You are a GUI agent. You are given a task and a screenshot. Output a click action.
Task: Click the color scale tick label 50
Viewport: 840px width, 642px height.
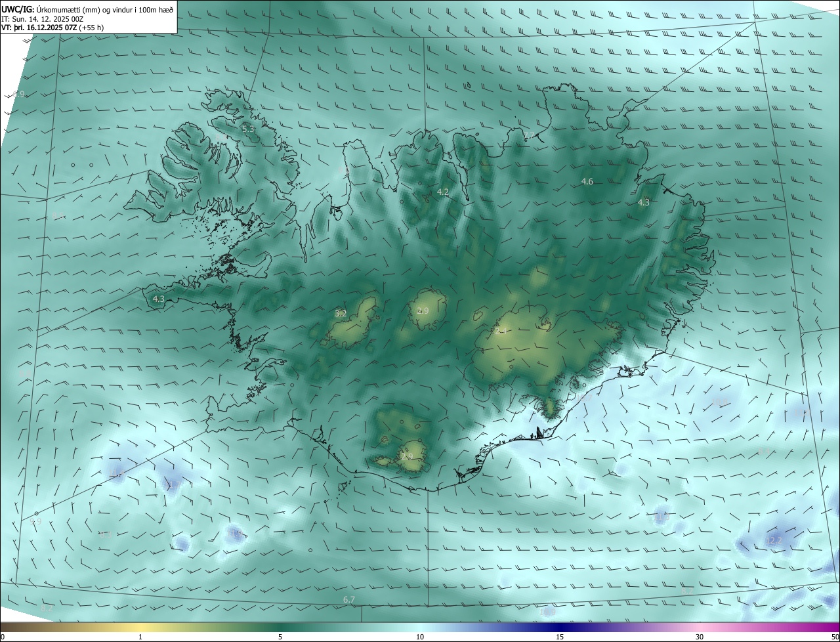pos(835,637)
